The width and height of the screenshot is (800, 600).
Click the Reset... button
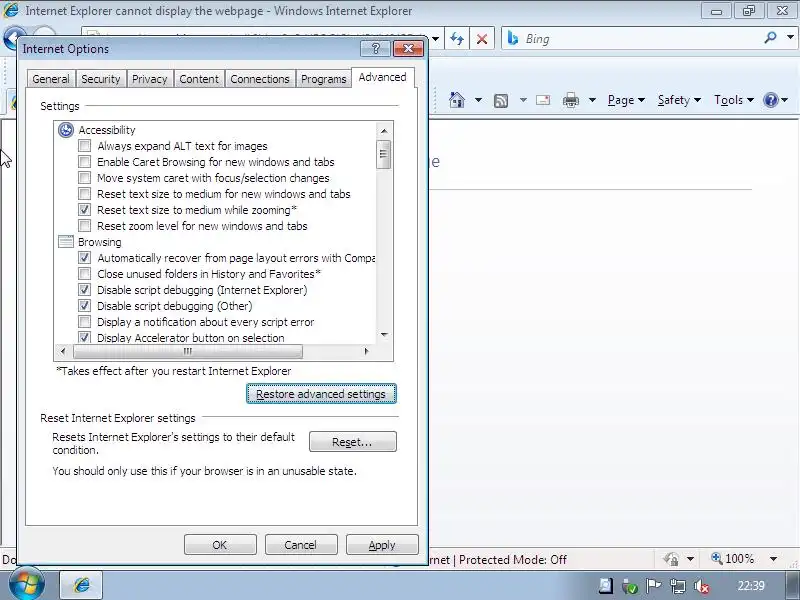353,442
